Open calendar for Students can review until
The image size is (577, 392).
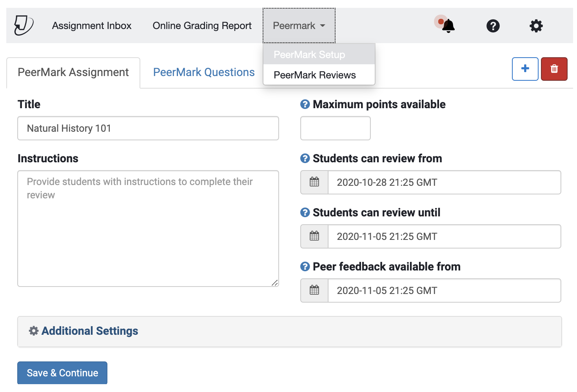(x=314, y=236)
